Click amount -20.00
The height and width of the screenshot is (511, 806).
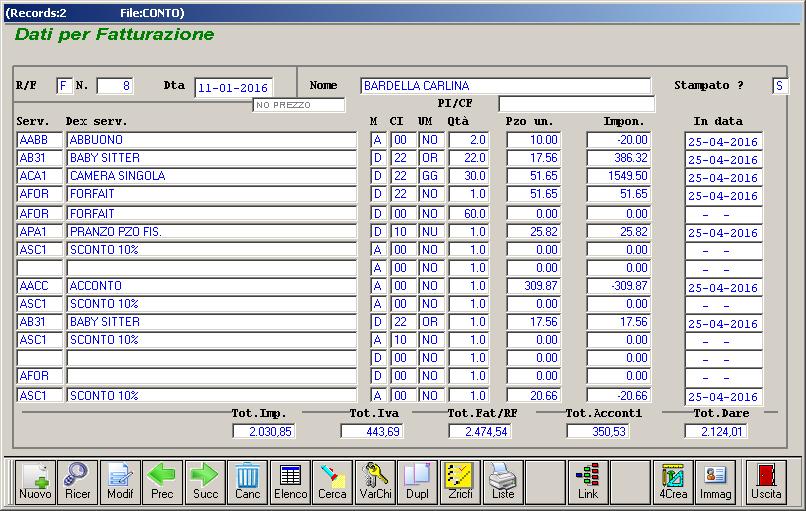(619, 140)
